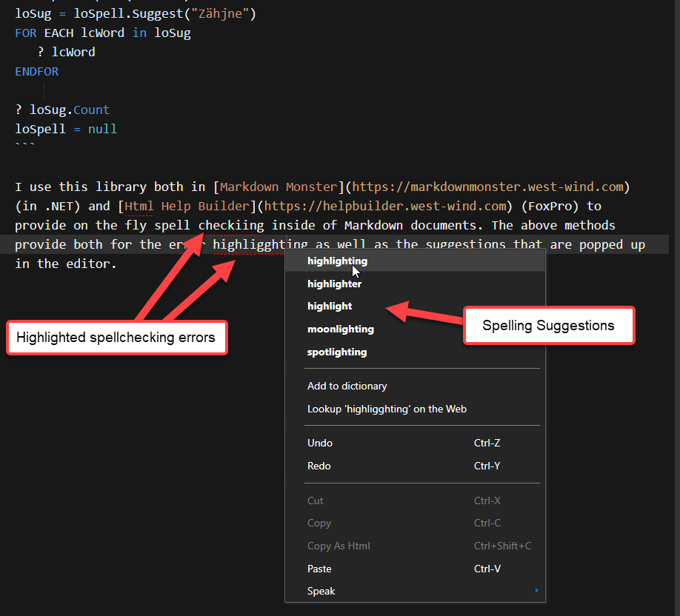Pick "highlighter" from the suggestions list
680x616 pixels.
click(334, 284)
